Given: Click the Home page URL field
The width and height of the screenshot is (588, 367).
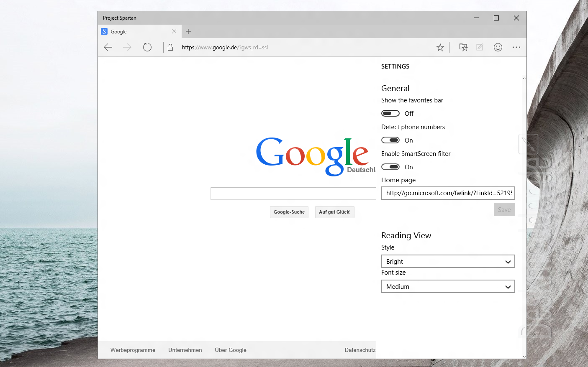Looking at the screenshot, I should click(448, 193).
